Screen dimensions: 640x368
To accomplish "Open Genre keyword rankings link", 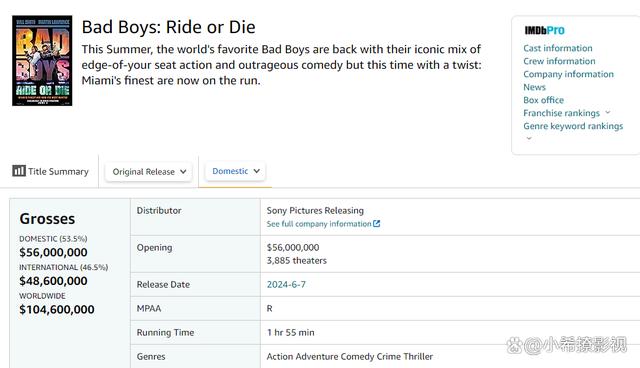I will click(573, 126).
